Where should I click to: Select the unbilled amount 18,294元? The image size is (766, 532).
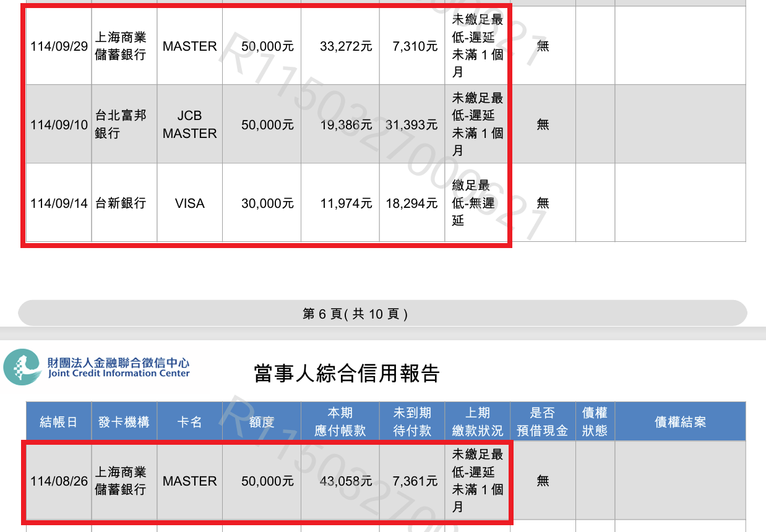pos(411,204)
